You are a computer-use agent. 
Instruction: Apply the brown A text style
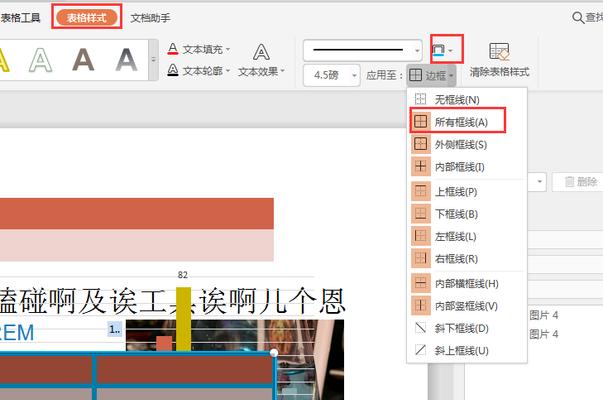[83, 60]
